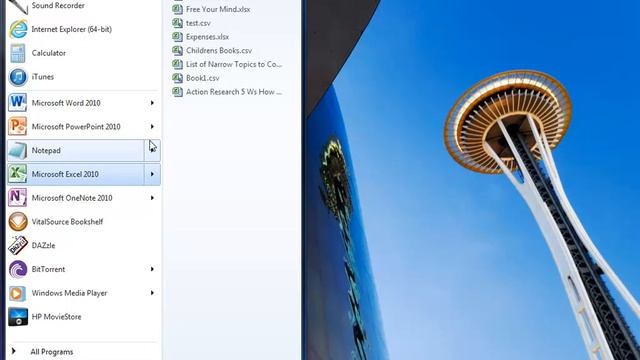Open the HP MovieStore icon
The height and width of the screenshot is (360, 640).
click(x=18, y=317)
